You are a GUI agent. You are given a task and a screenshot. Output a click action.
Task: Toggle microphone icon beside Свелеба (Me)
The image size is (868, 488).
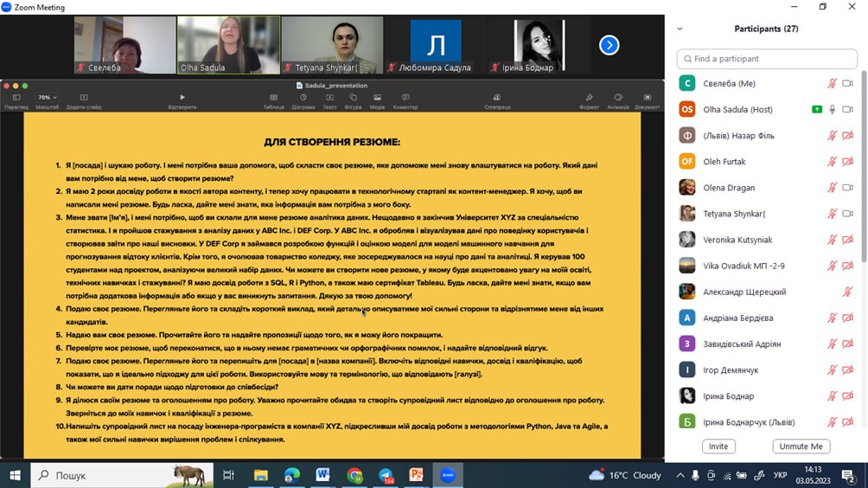click(832, 84)
